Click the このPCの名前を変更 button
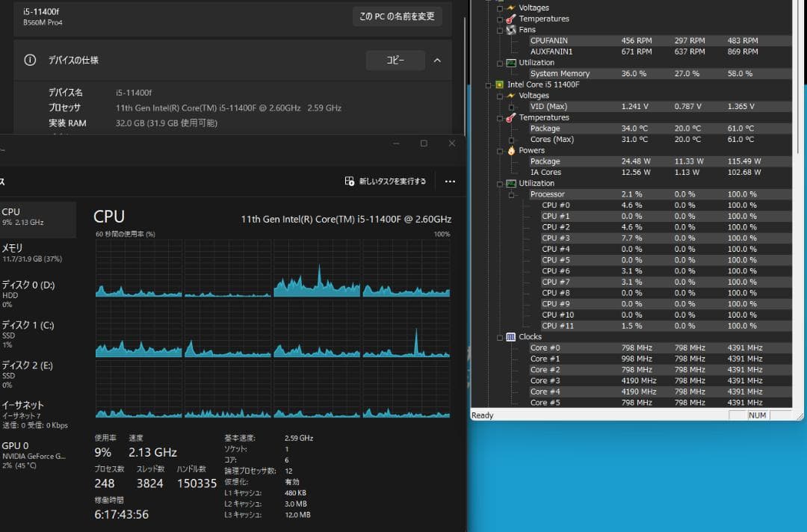The height and width of the screenshot is (532, 807). tap(398, 16)
